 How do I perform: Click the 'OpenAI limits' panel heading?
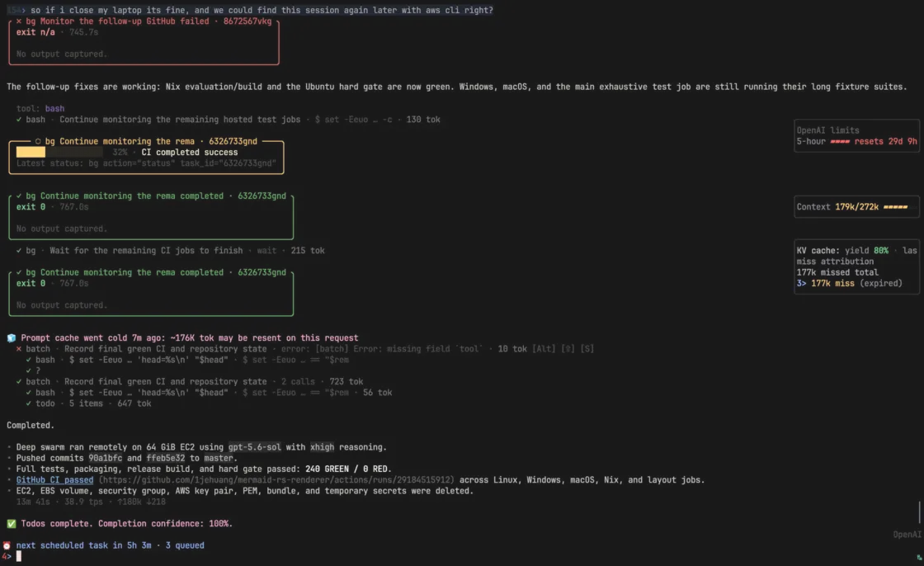pos(828,130)
